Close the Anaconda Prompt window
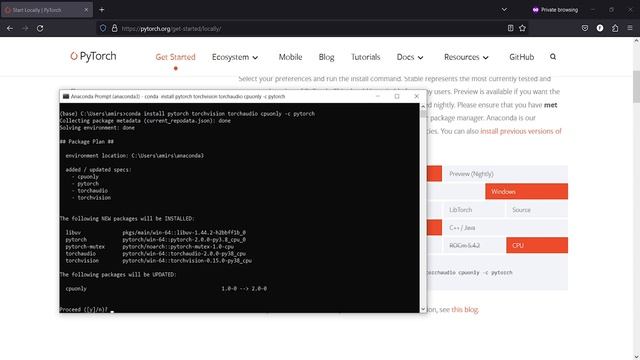Viewport: 640px width, 360px height. coord(416,96)
